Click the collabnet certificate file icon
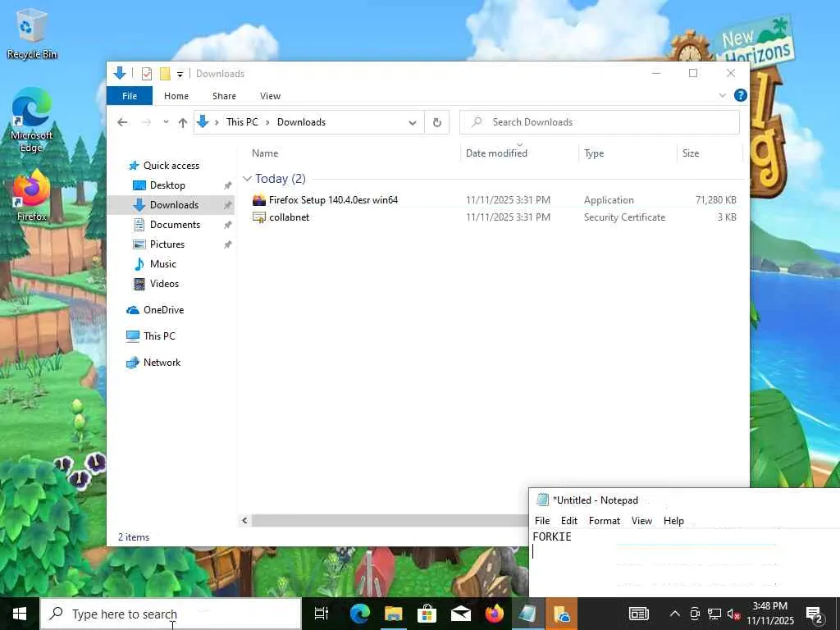 point(258,217)
